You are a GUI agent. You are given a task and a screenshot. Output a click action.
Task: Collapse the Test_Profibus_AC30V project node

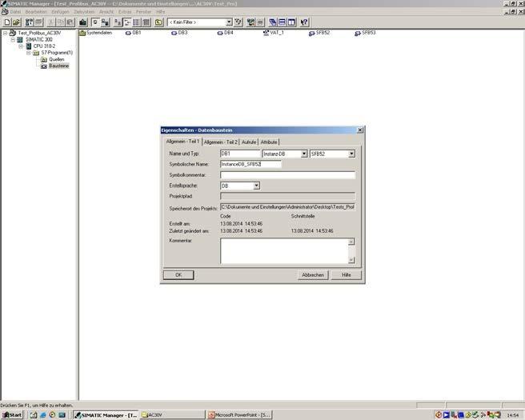5,33
